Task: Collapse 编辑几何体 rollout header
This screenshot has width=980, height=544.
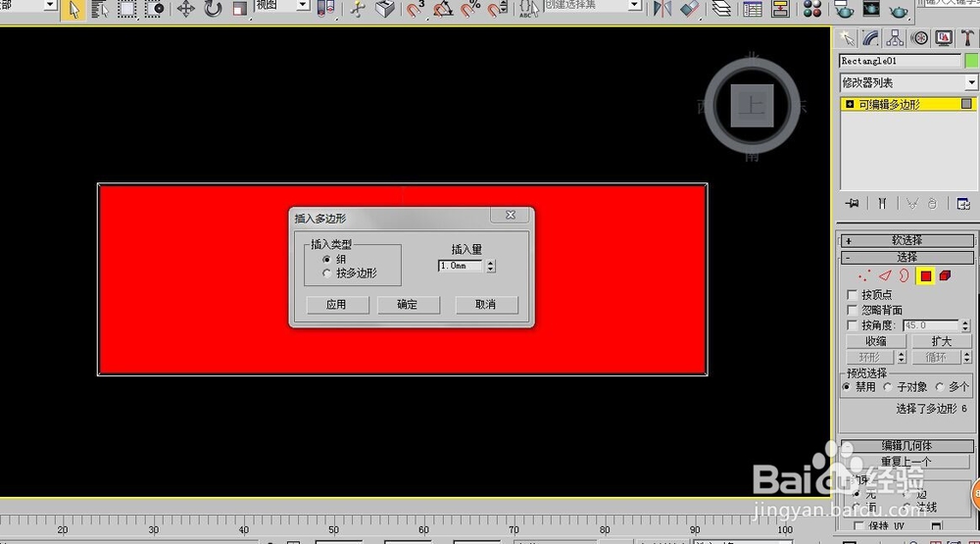Action: [906, 445]
